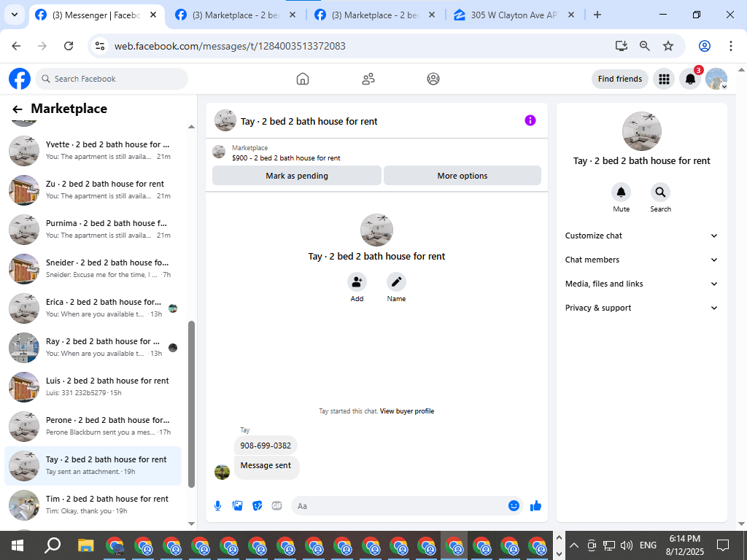Open the Erica conversation
This screenshot has width=747, height=560.
point(93,308)
